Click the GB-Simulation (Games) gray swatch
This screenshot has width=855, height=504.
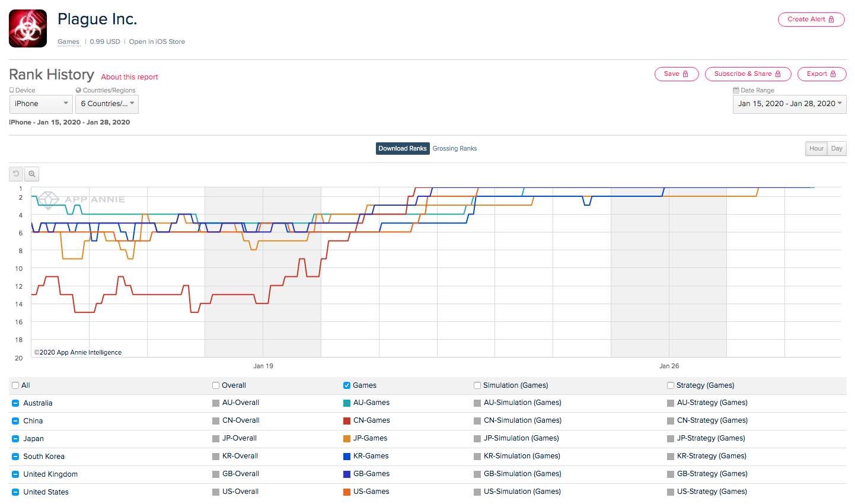point(477,474)
